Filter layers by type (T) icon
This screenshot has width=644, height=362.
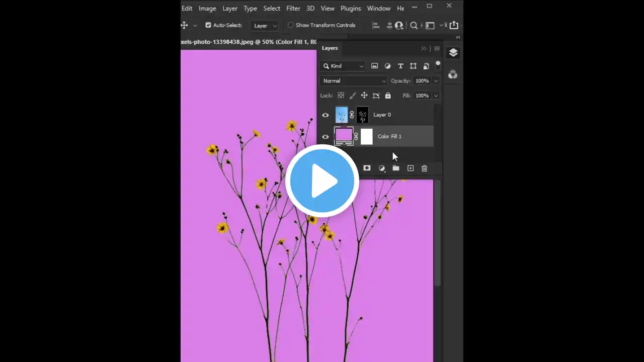(400, 66)
